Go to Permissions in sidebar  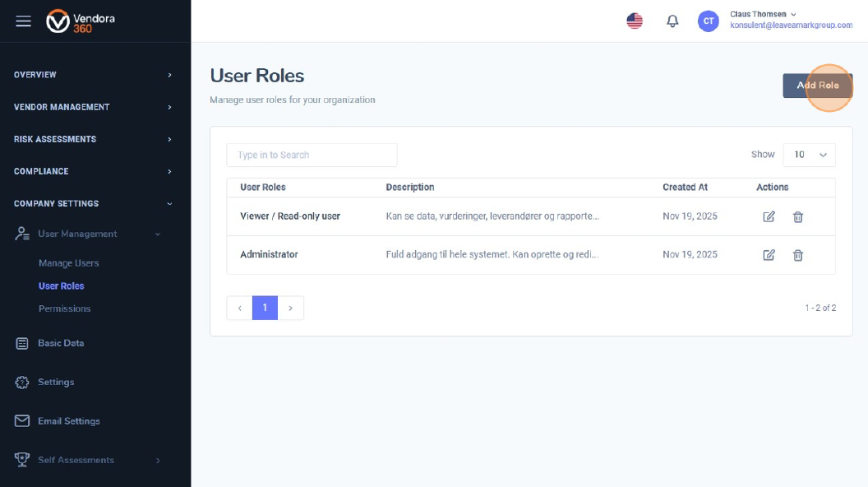[x=64, y=308]
